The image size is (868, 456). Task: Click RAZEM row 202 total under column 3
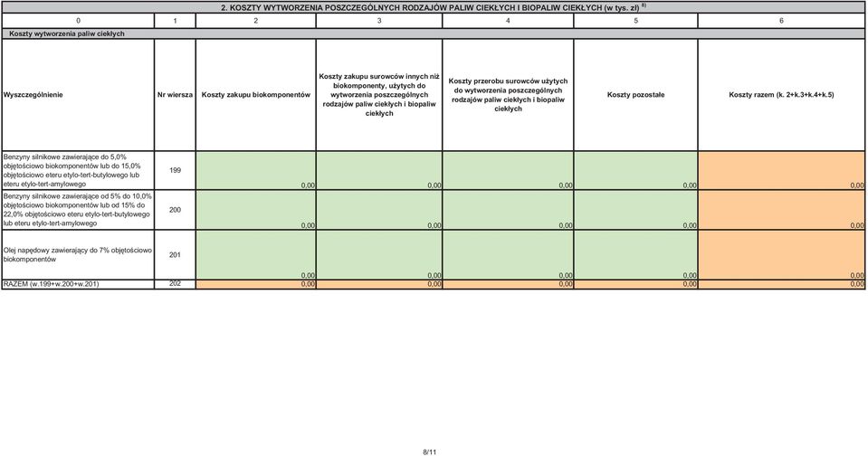(x=379, y=284)
